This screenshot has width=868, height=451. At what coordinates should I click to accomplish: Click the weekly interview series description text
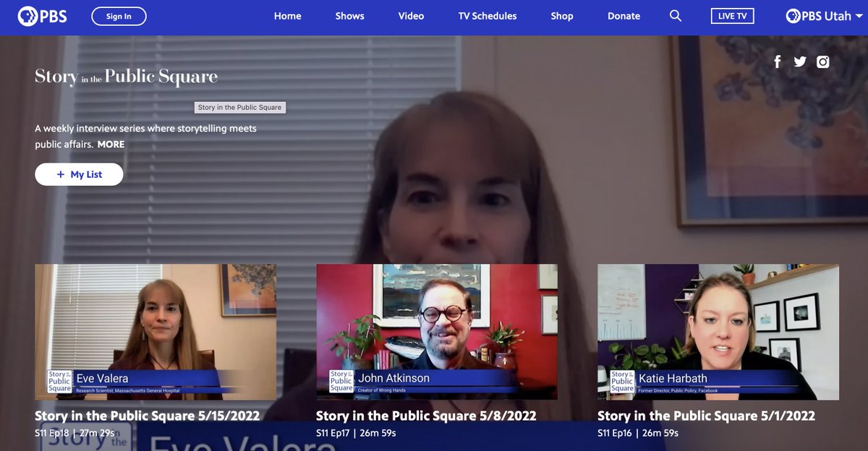coord(145,137)
